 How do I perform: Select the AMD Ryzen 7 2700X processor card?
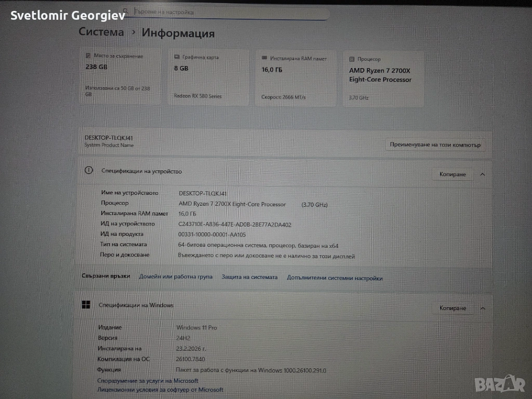tap(383, 79)
